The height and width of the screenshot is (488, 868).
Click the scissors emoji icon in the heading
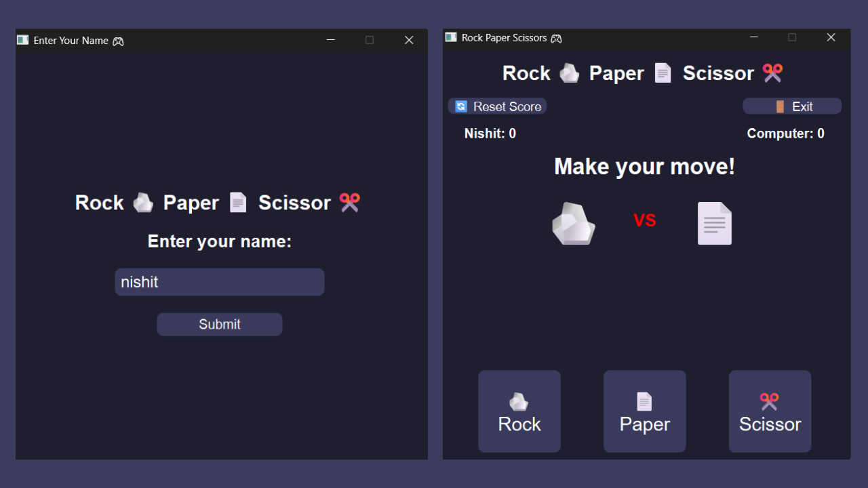pyautogui.click(x=772, y=73)
